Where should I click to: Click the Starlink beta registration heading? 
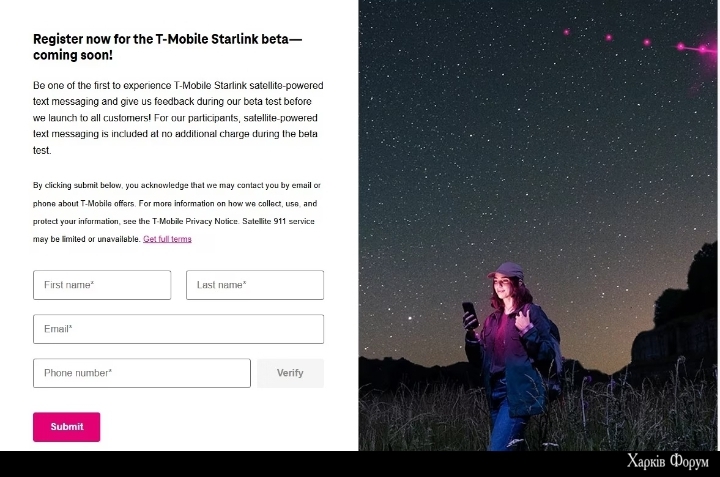tap(167, 47)
